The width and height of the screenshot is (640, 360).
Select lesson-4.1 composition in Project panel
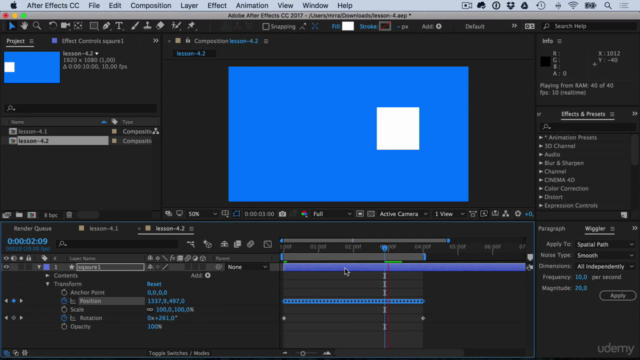coord(33,131)
